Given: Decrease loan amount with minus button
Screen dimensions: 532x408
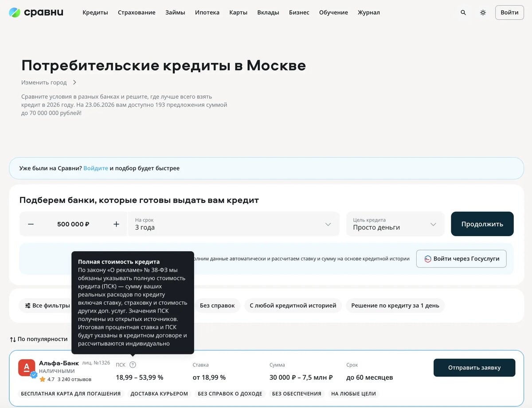Looking at the screenshot, I should (31, 224).
